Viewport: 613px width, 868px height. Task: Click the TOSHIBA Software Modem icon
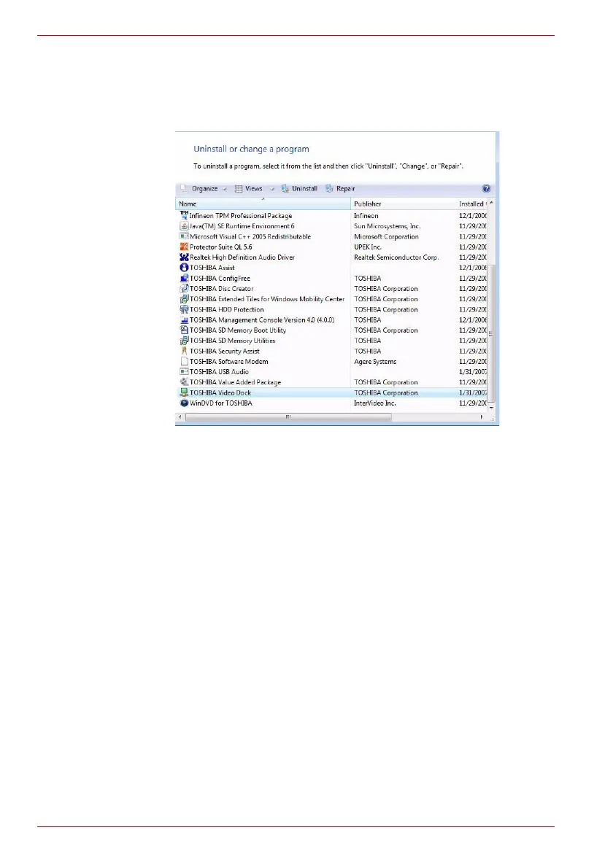(x=184, y=362)
